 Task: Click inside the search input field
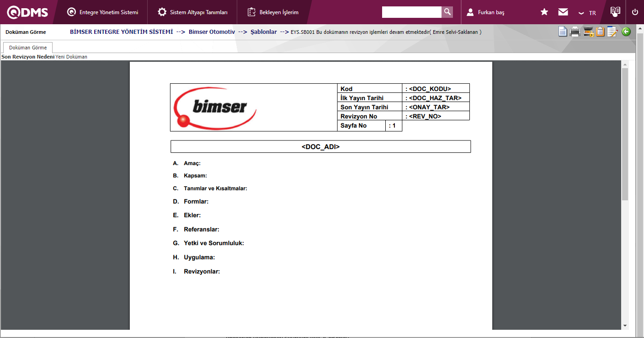pos(411,12)
